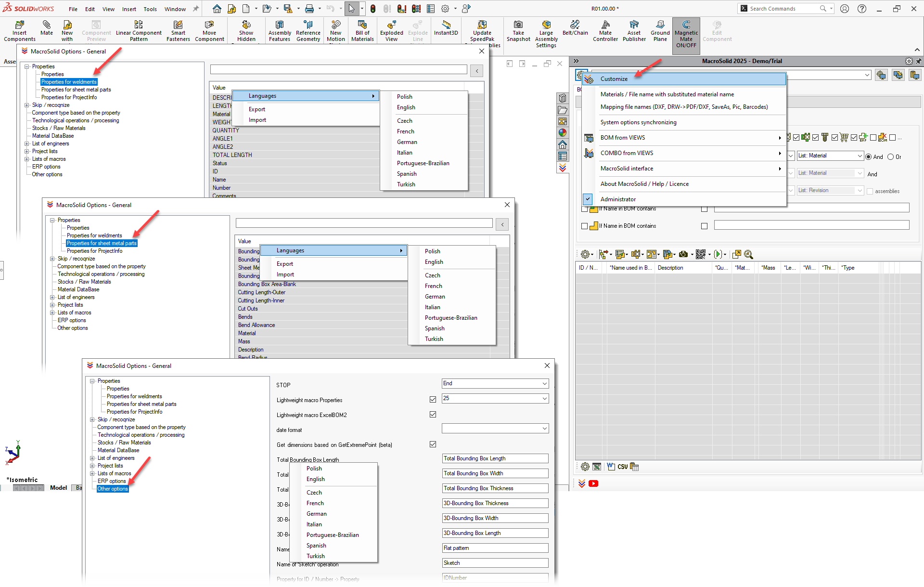Open the date format dropdown
This screenshot has width=924, height=587.
point(495,428)
